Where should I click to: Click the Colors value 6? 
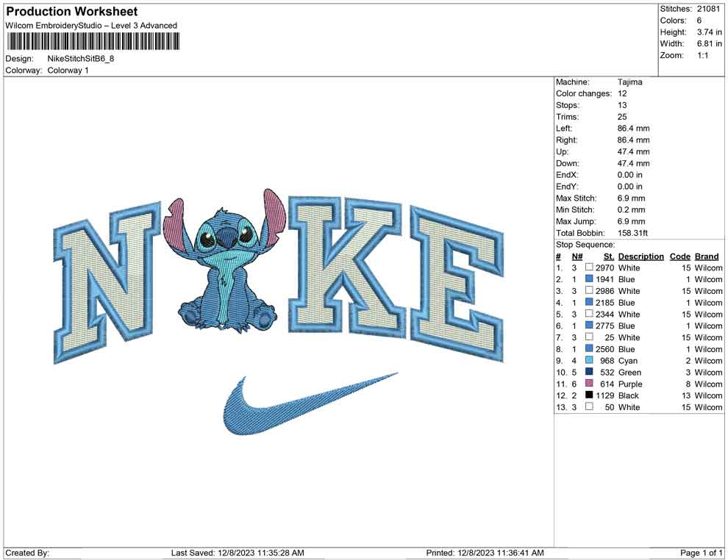[x=699, y=21]
